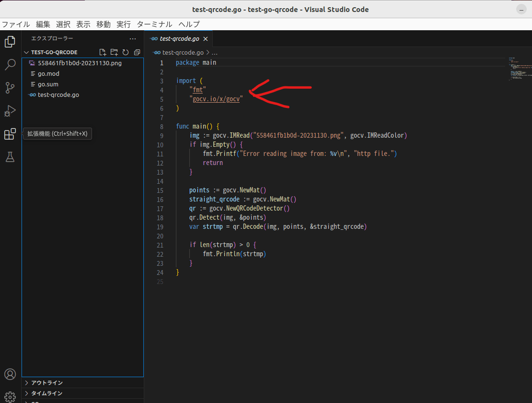The image size is (532, 403).
Task: Click New Folder icon in explorer header
Action: point(114,52)
